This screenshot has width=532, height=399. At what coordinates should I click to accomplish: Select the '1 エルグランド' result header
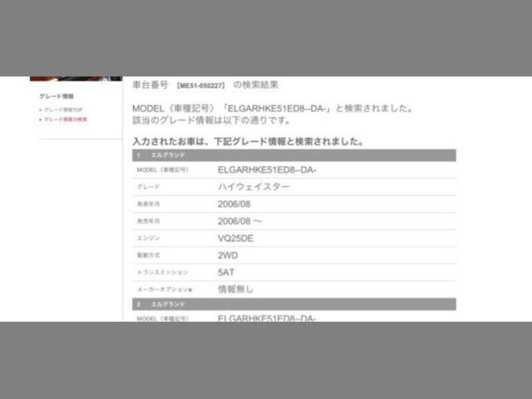tap(294, 156)
